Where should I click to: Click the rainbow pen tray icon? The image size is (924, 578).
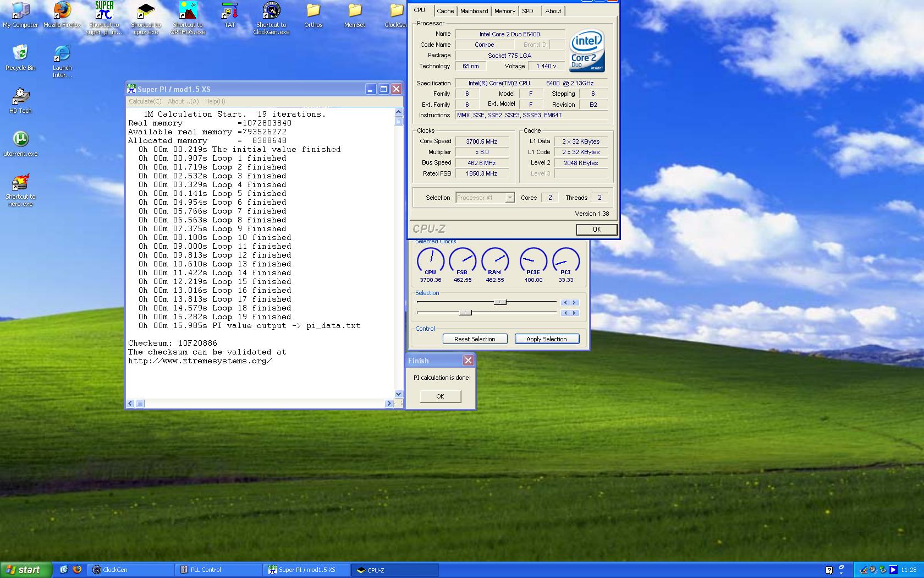864,570
